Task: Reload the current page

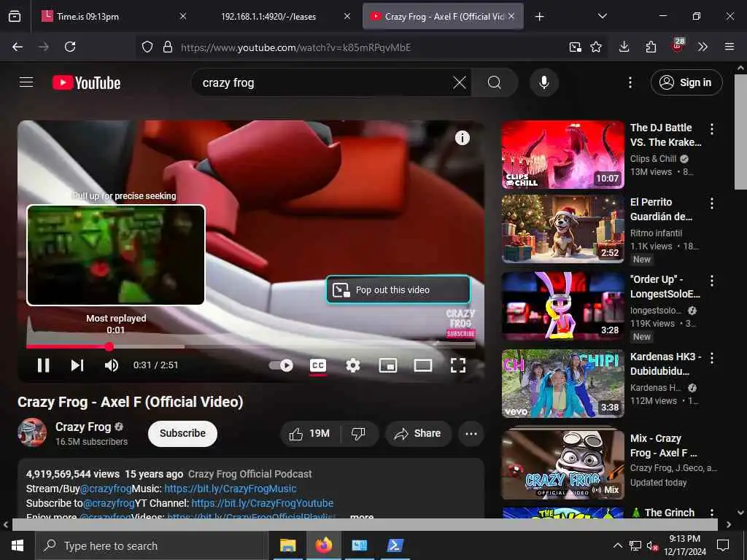Action: point(70,47)
